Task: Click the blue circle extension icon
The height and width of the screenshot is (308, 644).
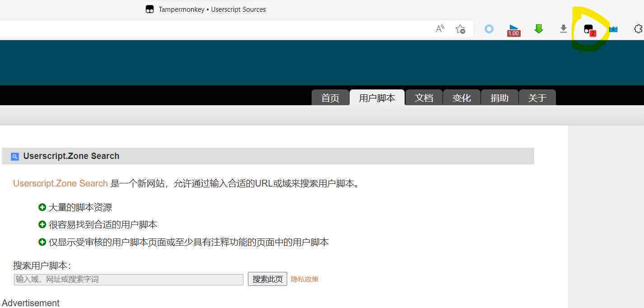Action: point(489,29)
